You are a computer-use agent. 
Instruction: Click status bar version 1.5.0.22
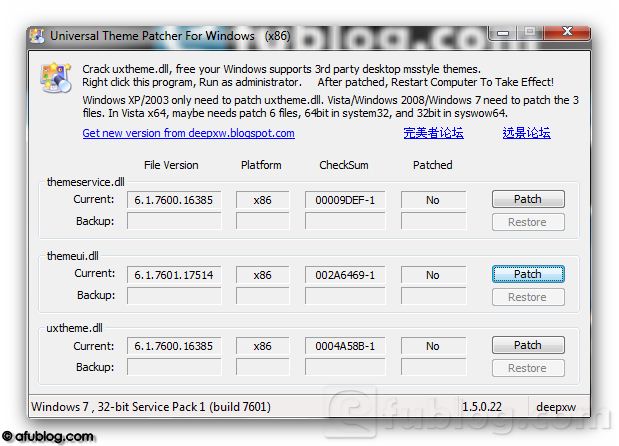tap(482, 407)
